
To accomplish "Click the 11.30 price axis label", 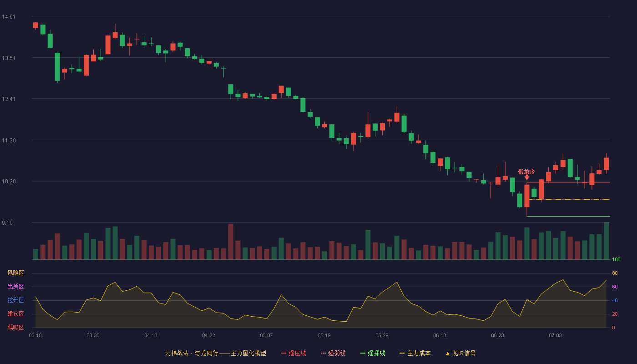I will click(9, 141).
